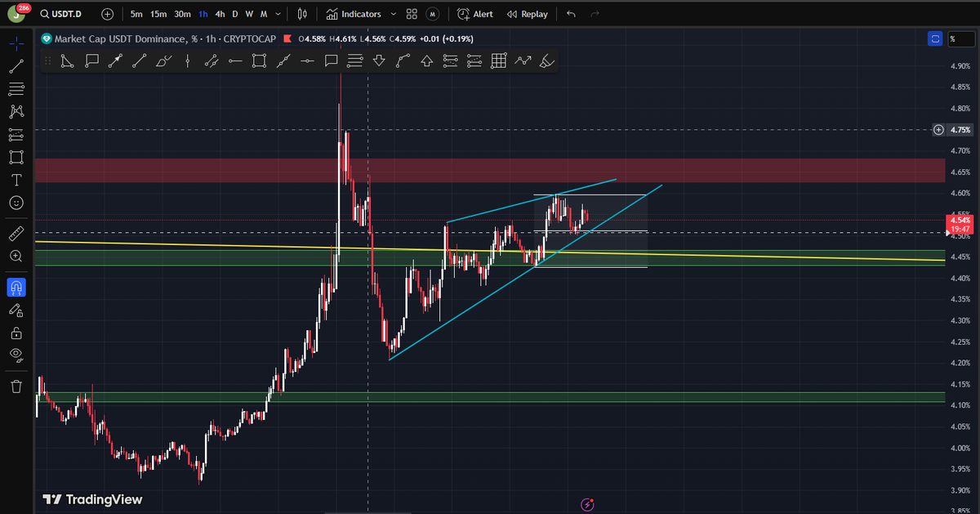Screen dimensions: 980x514
Task: Click the lightning event icon on time axis
Action: point(587,505)
